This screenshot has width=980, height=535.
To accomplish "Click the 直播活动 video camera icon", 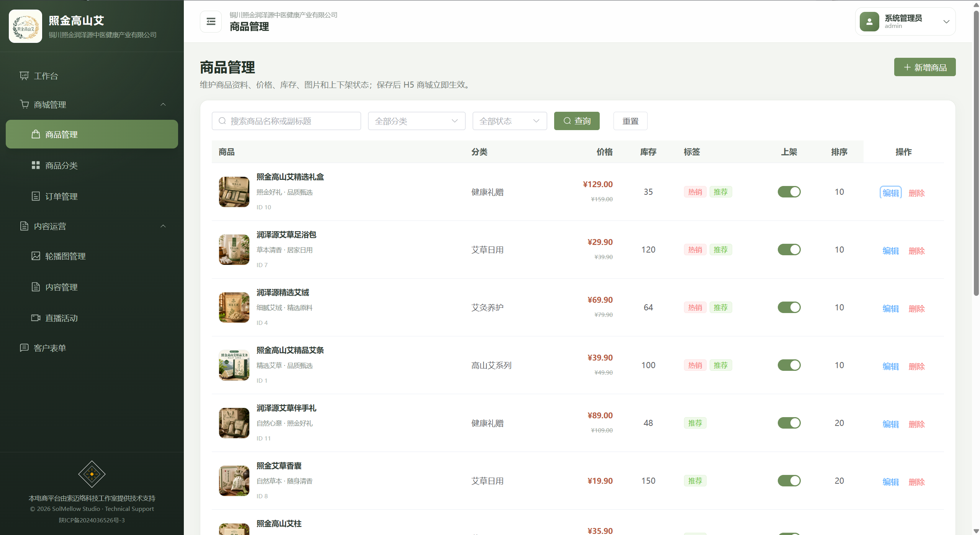I will pos(36,318).
